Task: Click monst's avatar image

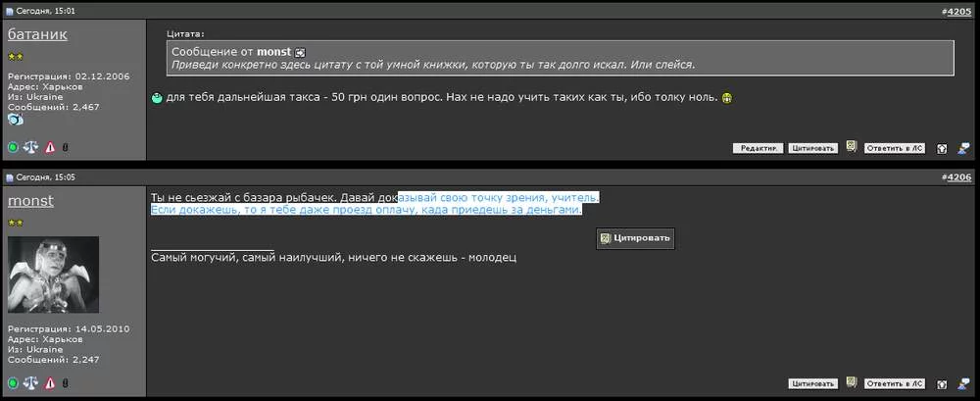Action: 53,275
